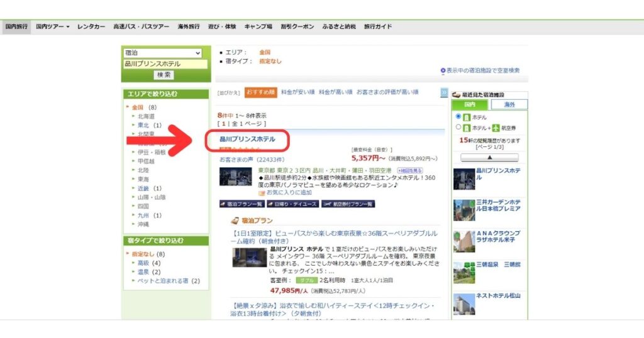This screenshot has height=338, width=644.
Task: Open お客さまの声 (22433件) reviews link
Action: tap(252, 160)
